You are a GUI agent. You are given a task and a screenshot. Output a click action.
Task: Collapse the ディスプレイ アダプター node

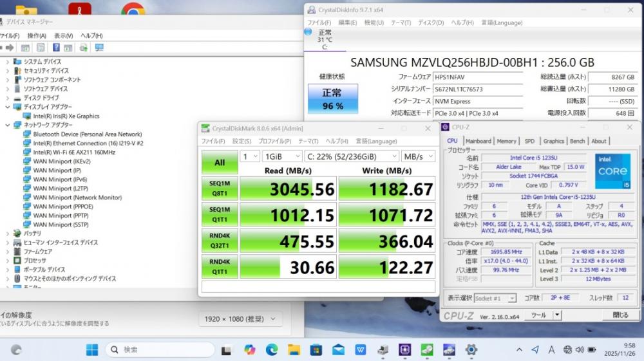pyautogui.click(x=7, y=107)
